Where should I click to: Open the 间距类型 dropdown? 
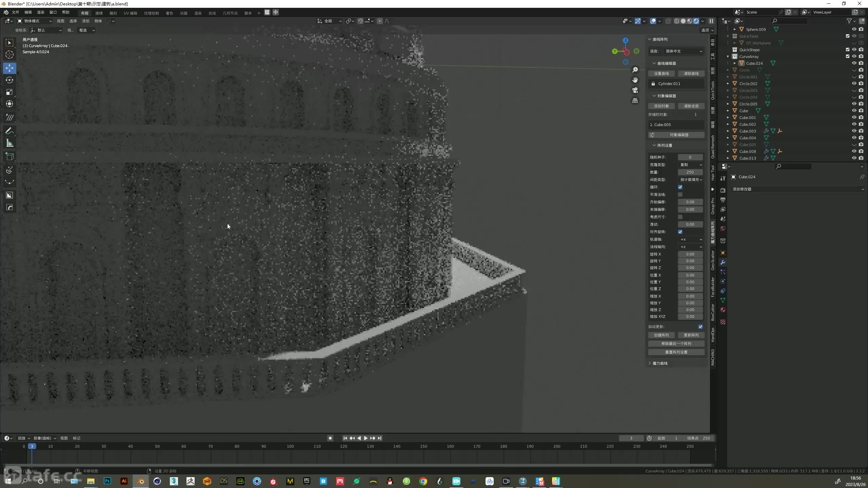(x=691, y=180)
